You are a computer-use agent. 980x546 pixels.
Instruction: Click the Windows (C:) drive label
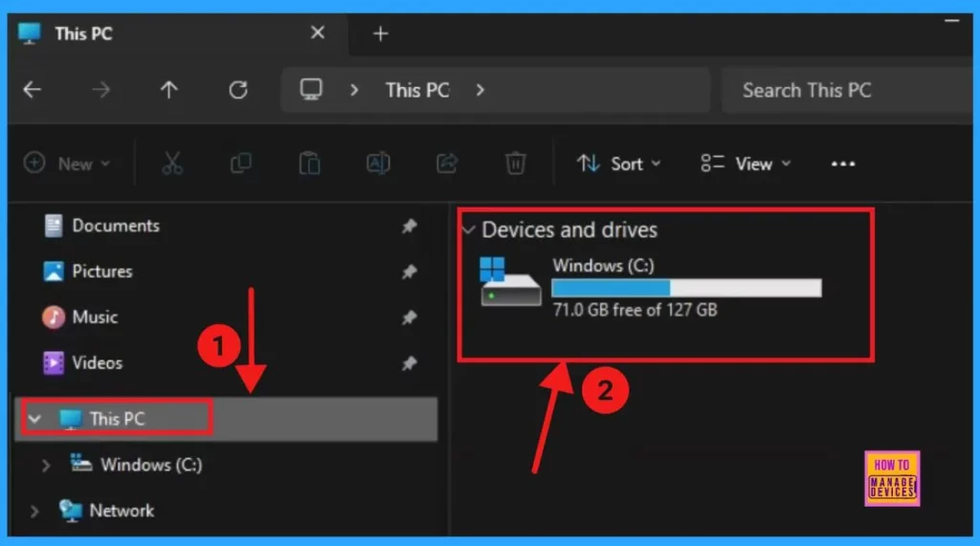tap(603, 266)
